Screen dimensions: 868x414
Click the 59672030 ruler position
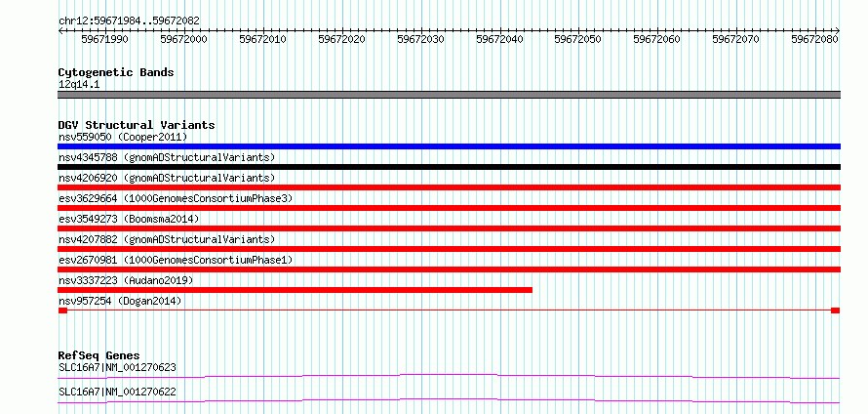pyautogui.click(x=420, y=39)
